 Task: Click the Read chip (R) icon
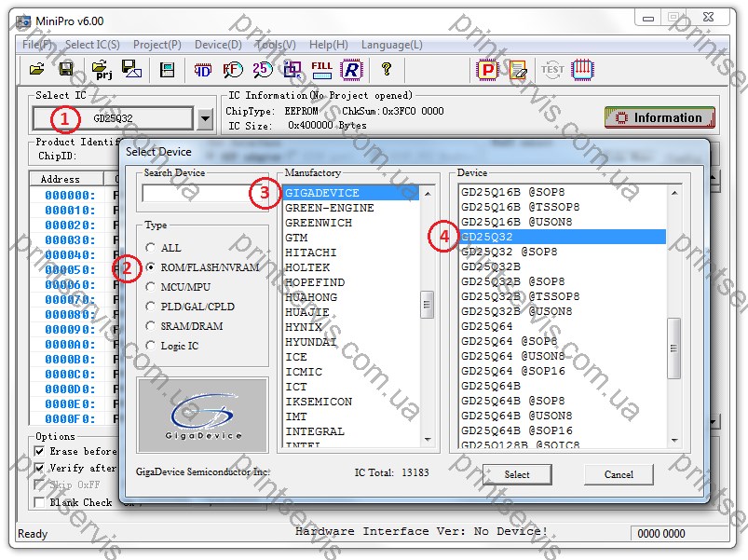point(351,70)
